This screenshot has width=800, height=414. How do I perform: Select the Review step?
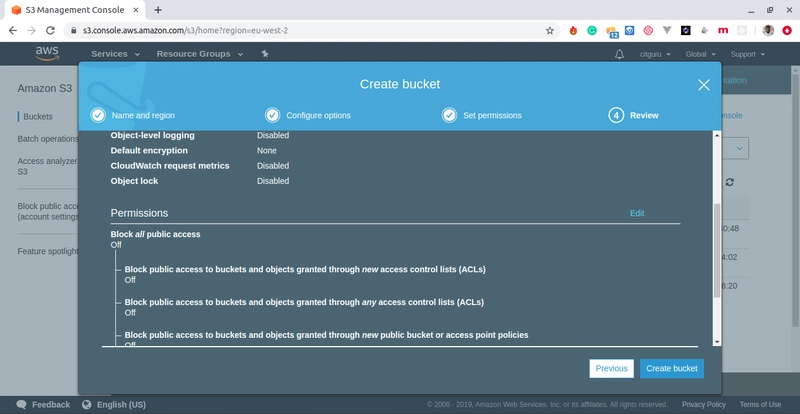coord(644,115)
